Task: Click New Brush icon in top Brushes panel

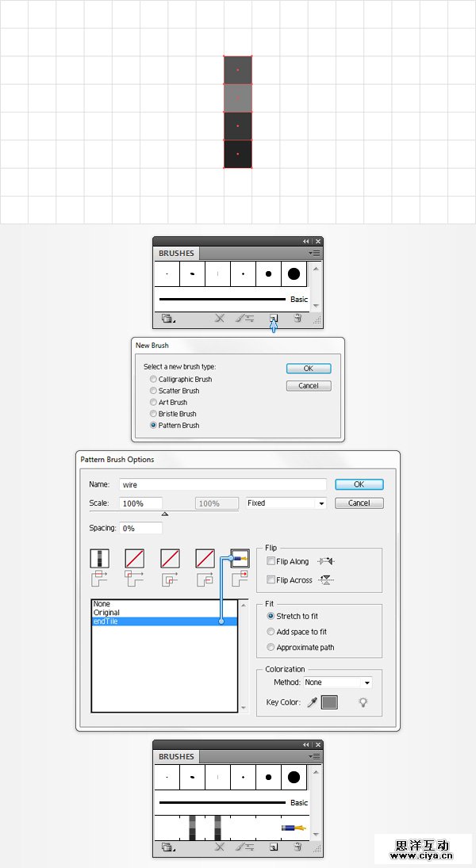Action: [273, 319]
